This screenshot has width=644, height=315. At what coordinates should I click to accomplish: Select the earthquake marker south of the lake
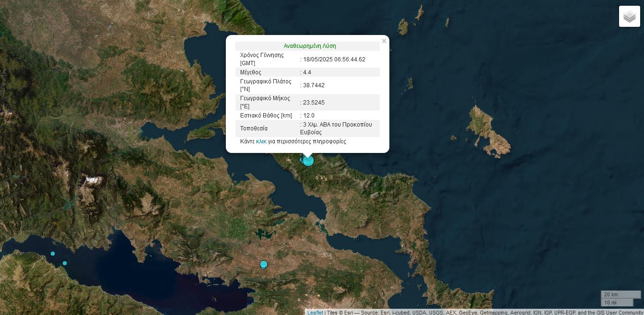(263, 264)
